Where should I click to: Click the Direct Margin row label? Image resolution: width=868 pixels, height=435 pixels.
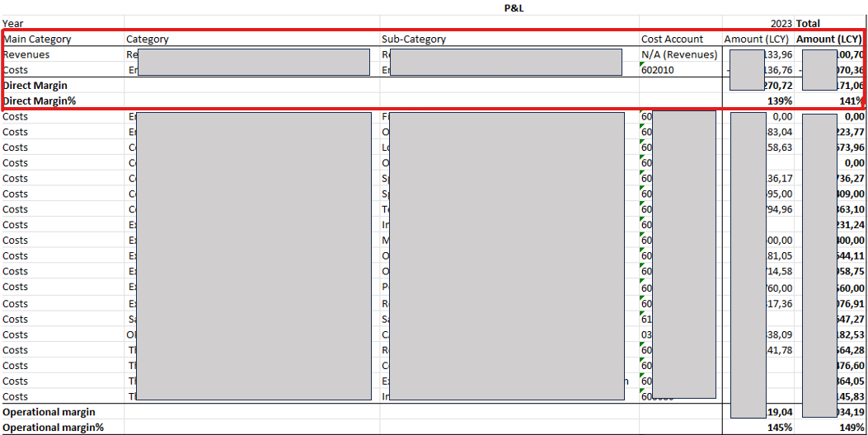coord(35,86)
